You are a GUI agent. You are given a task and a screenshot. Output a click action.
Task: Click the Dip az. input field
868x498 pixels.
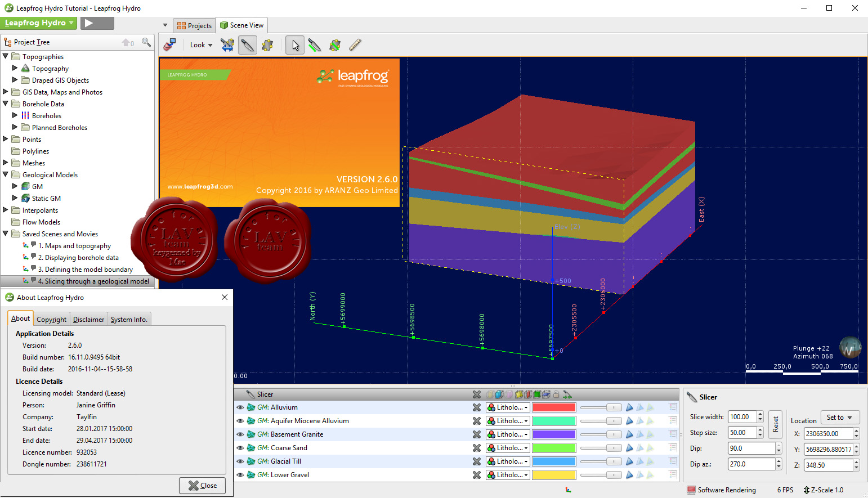752,464
